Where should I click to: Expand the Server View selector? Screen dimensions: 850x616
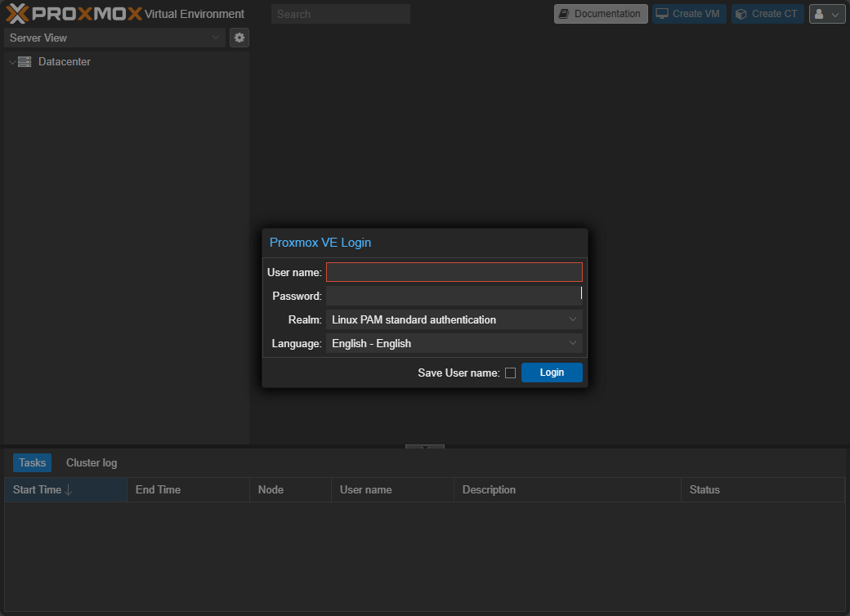click(114, 38)
